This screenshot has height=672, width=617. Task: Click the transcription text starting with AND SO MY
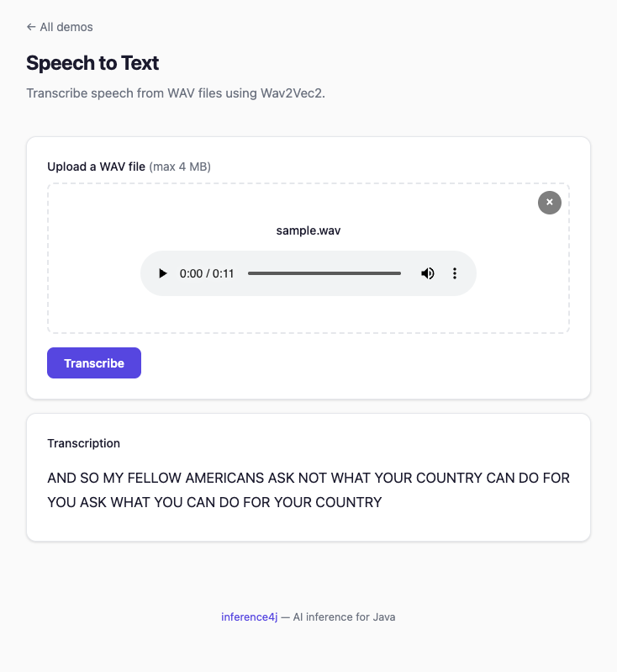pos(308,478)
